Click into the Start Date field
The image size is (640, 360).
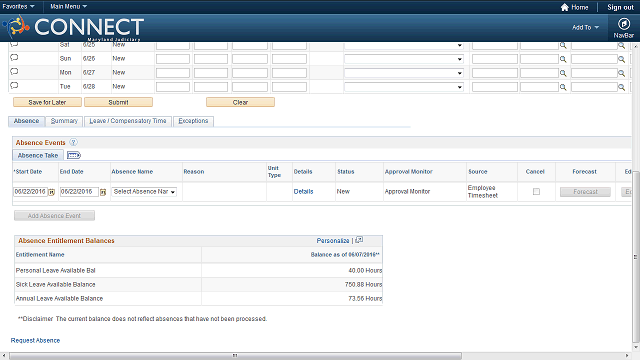(x=31, y=191)
